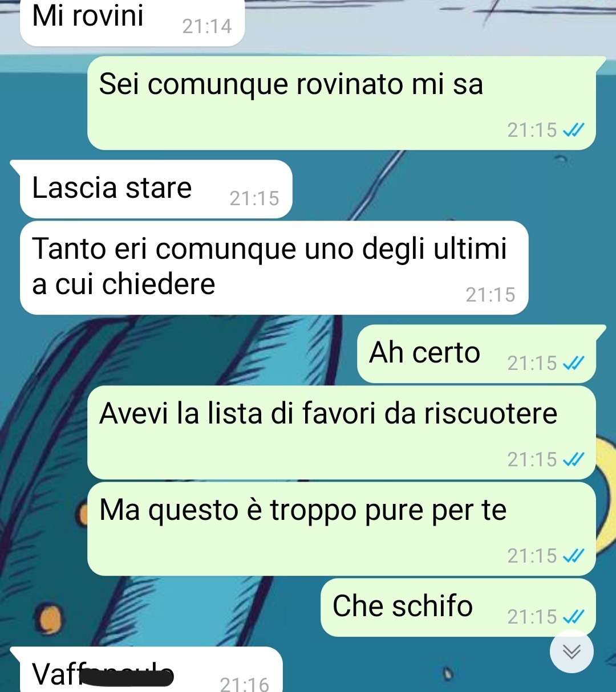Select the 'Avevi la lista di favori' message
616x692 pixels.
tap(341, 433)
